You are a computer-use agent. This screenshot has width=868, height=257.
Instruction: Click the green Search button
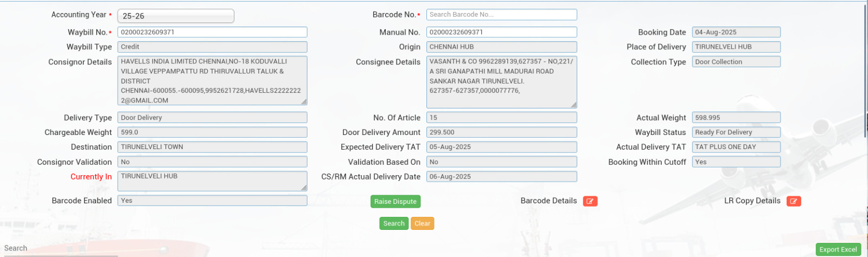[393, 223]
